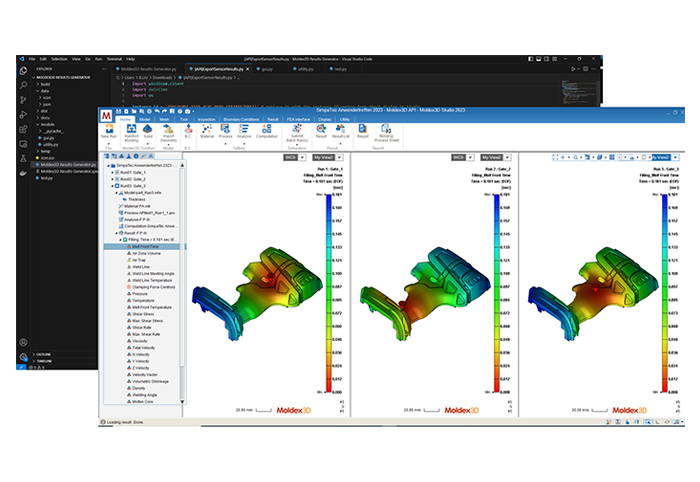The image size is (700, 482).
Task: Open the VS Code Accounts icon
Action: tap(23, 342)
